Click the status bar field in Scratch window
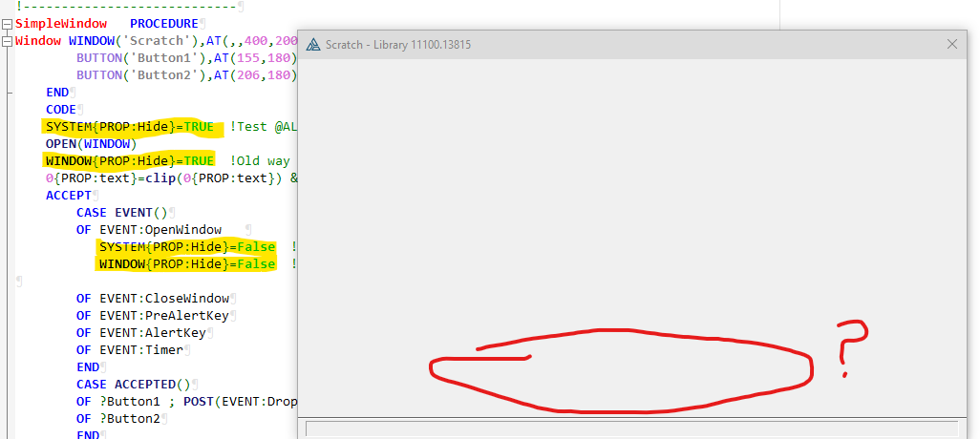This screenshot has height=439, width=980. (630, 429)
